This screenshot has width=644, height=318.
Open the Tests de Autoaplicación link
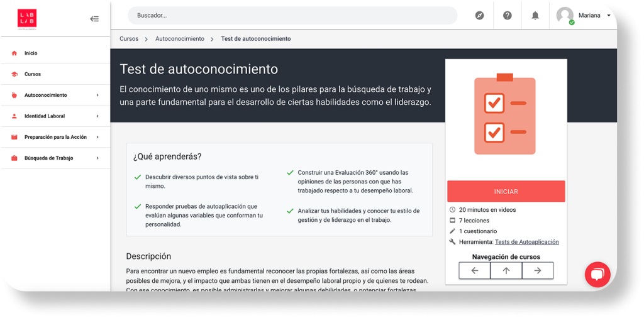click(526, 242)
